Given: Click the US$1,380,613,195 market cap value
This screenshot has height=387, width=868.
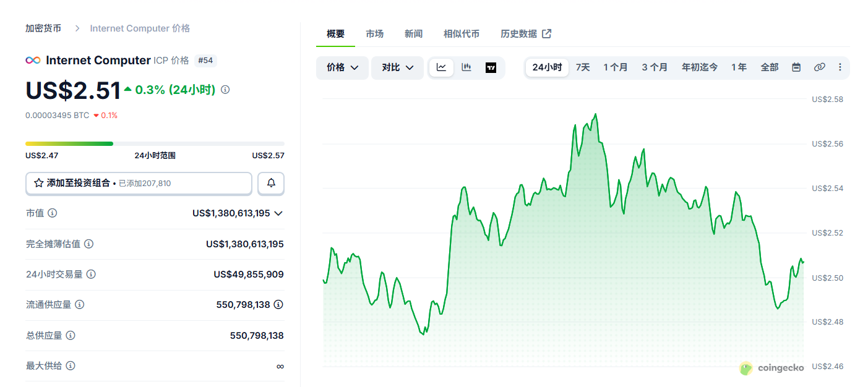Looking at the screenshot, I should [231, 213].
